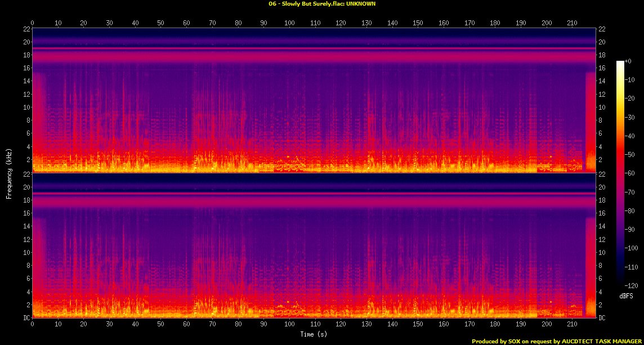Click the 'Frequency (kHz)' axis label

pyautogui.click(x=9, y=173)
